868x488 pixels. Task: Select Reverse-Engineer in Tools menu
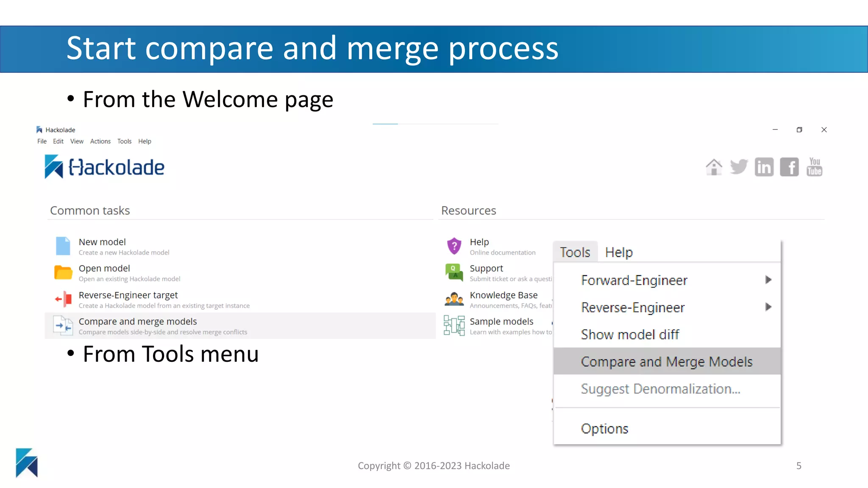point(667,307)
